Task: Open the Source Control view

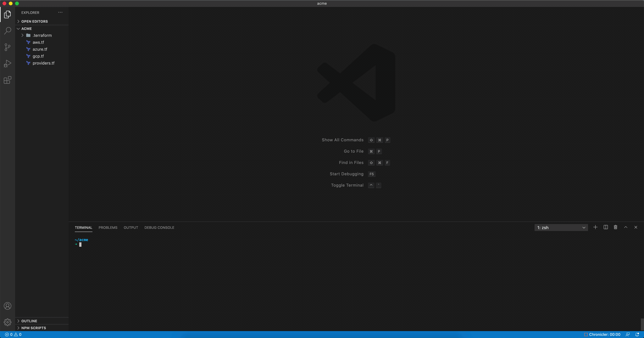Action: [x=8, y=47]
